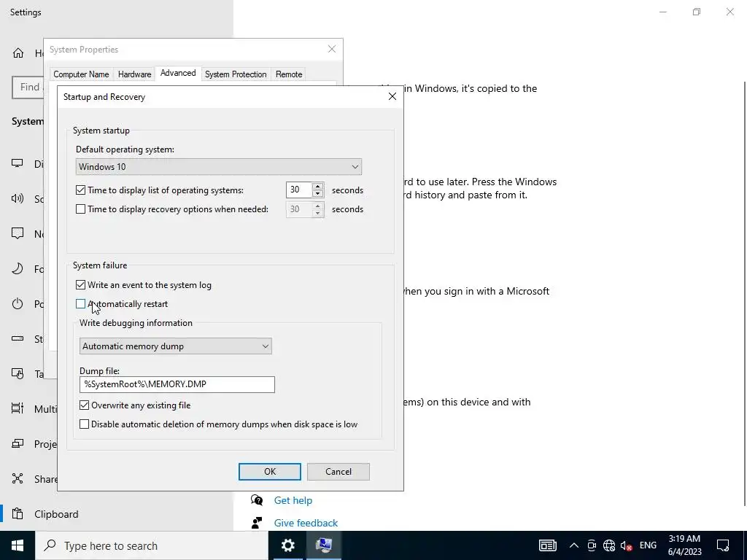Image resolution: width=747 pixels, height=560 pixels.
Task: Decrease operating systems list time spinner
Action: tap(318, 194)
